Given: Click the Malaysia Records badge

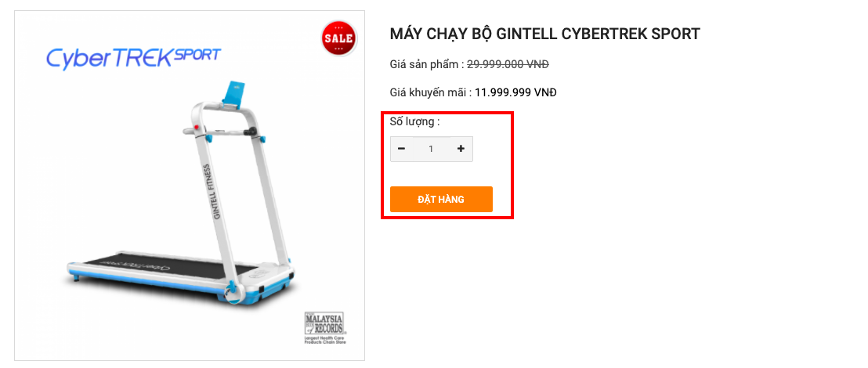Looking at the screenshot, I should (x=325, y=328).
